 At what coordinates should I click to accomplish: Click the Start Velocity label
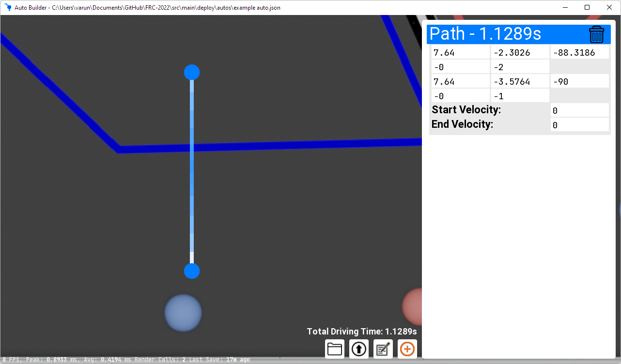pos(466,110)
